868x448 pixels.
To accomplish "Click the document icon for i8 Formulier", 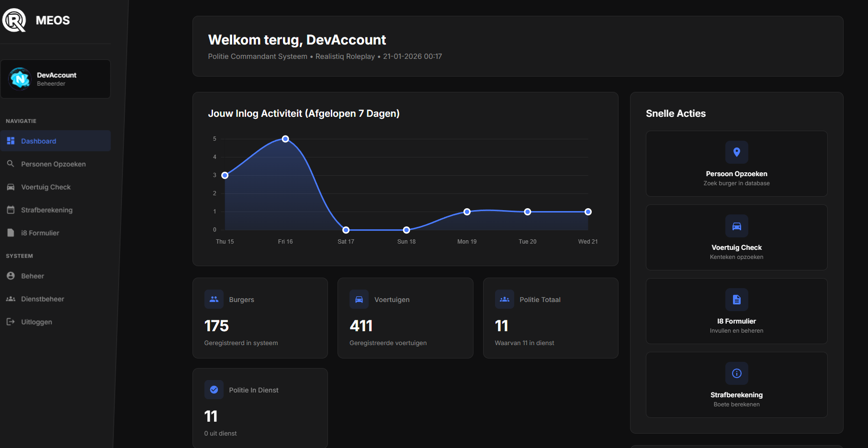I will [11, 233].
